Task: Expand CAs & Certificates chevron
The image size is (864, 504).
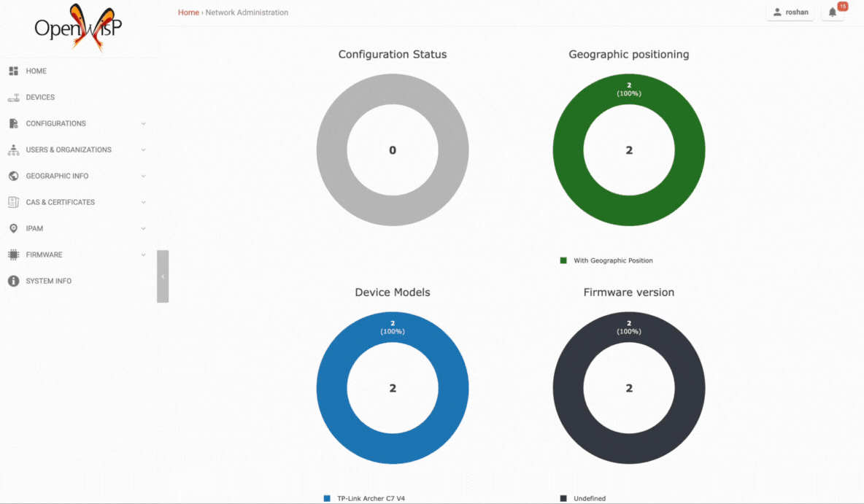Action: [143, 202]
